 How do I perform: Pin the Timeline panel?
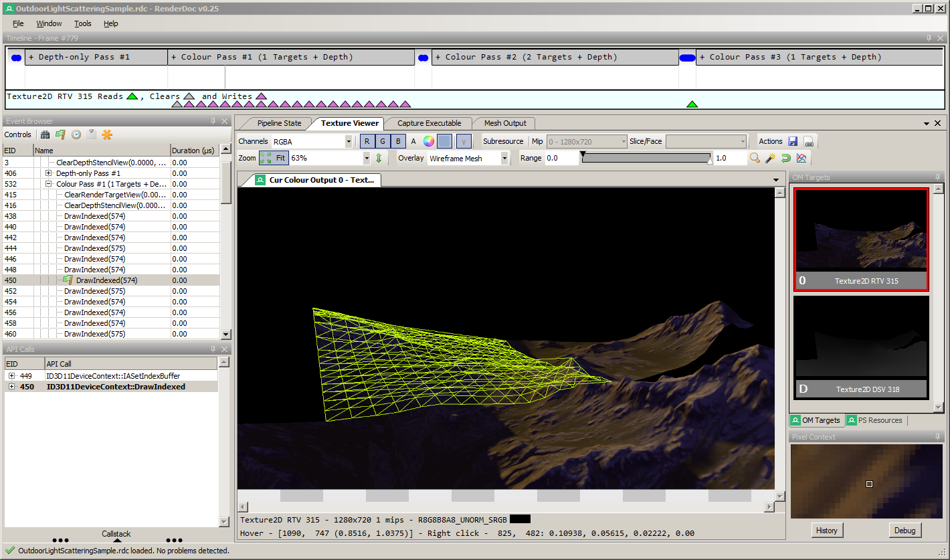click(929, 38)
